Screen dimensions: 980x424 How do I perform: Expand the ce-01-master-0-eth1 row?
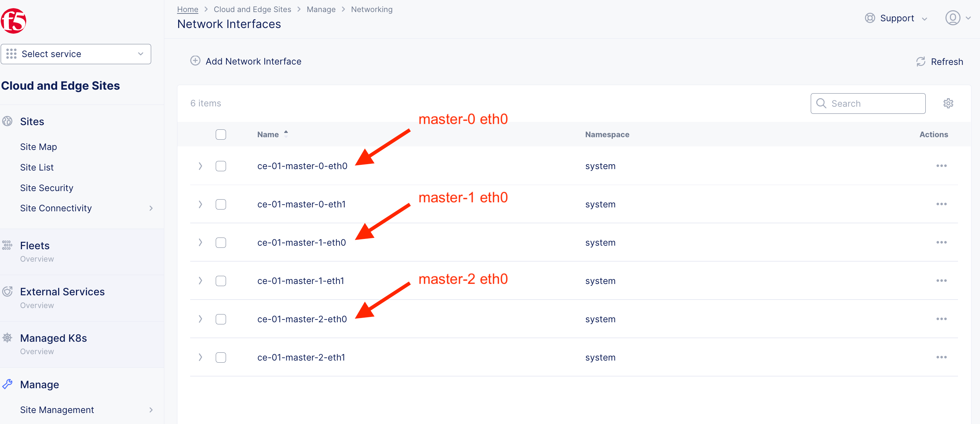[x=200, y=204]
